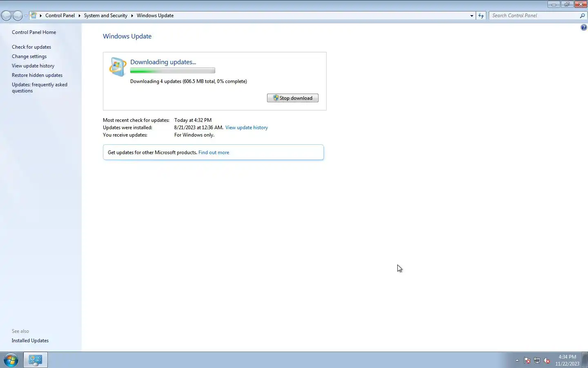Screen dimensions: 588x368
Task: Close the Windows Update window
Action: (581, 4)
